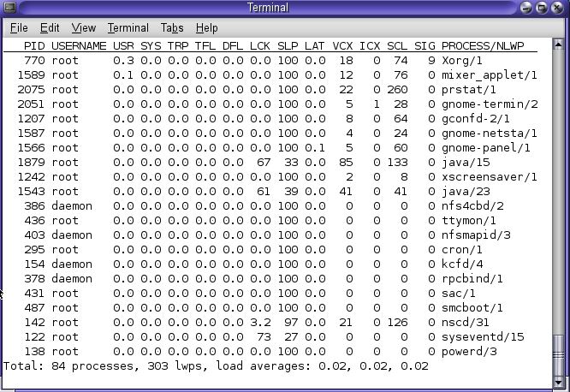This screenshot has width=570, height=392.
Task: Select the nfsmapid/3 process name
Action: click(476, 235)
